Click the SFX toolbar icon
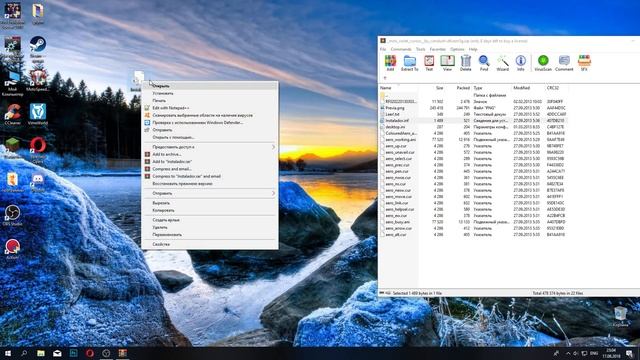This screenshot has height=360, width=640. coord(584,63)
